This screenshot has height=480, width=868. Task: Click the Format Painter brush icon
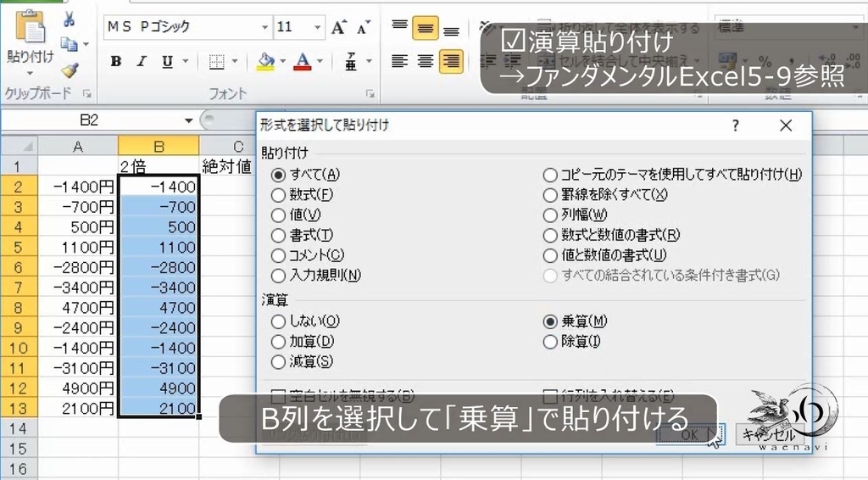point(70,70)
